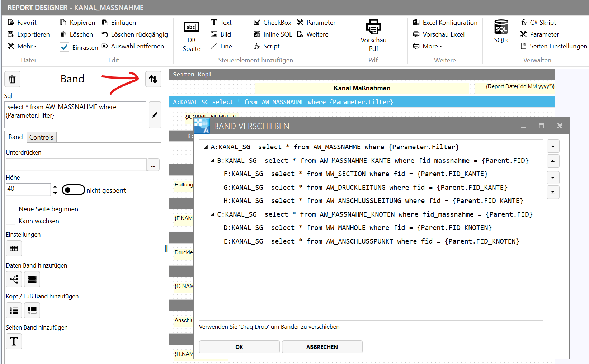Switch to the Band tab
This screenshot has width=589, height=364.
point(16,137)
